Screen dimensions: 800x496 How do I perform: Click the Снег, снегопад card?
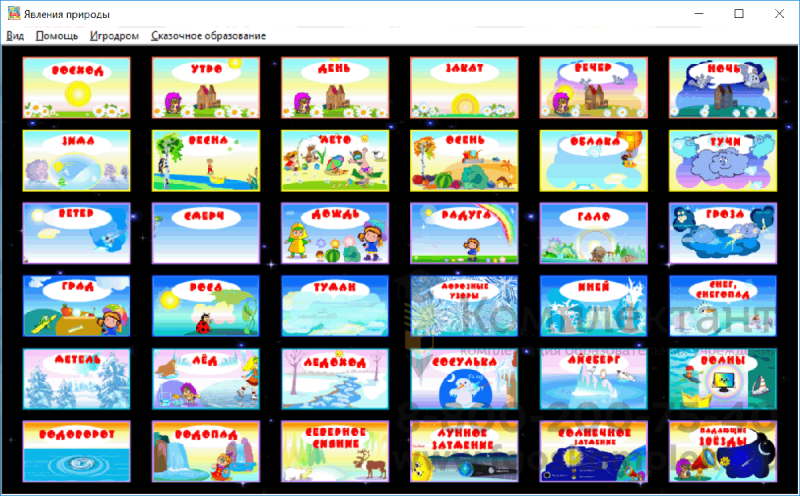pyautogui.click(x=723, y=306)
